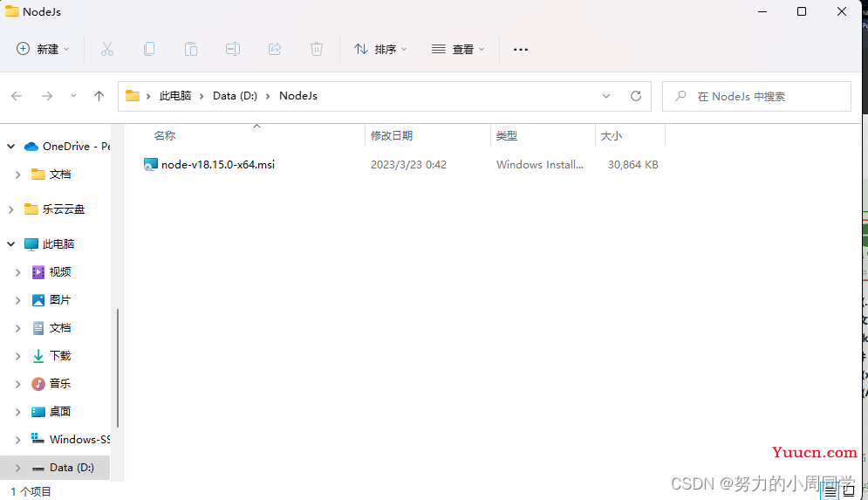The width and height of the screenshot is (868, 500).
Task: Click Data (D:) in the address path
Action: pos(235,96)
